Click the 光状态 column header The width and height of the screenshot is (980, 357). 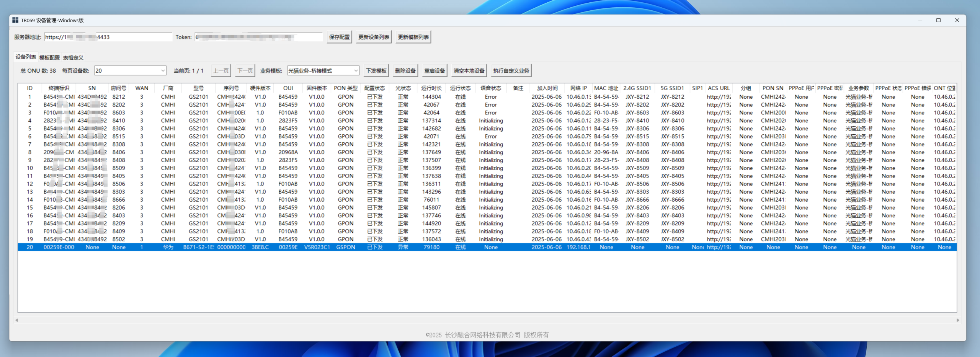coord(403,88)
